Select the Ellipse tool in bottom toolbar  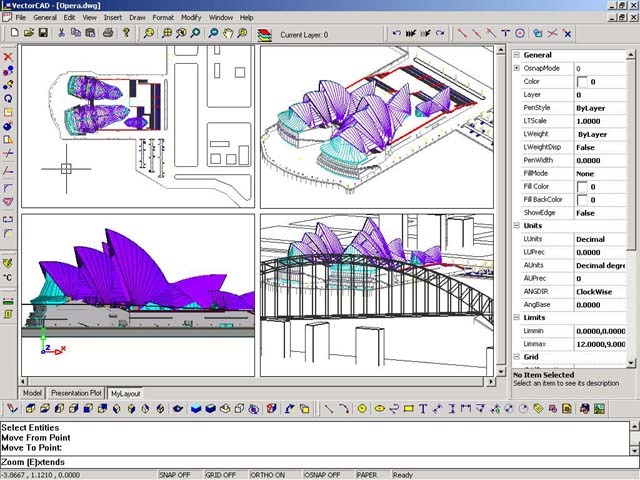pos(380,409)
